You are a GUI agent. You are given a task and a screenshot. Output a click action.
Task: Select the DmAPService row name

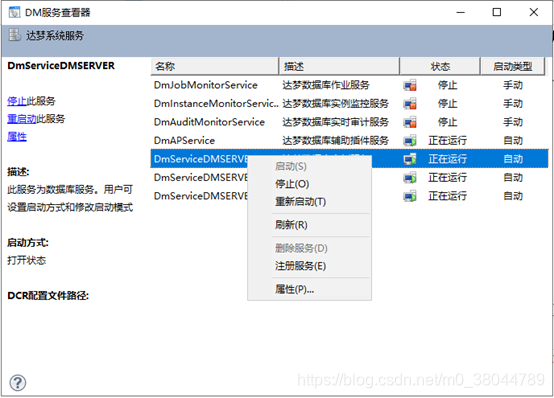click(x=184, y=140)
